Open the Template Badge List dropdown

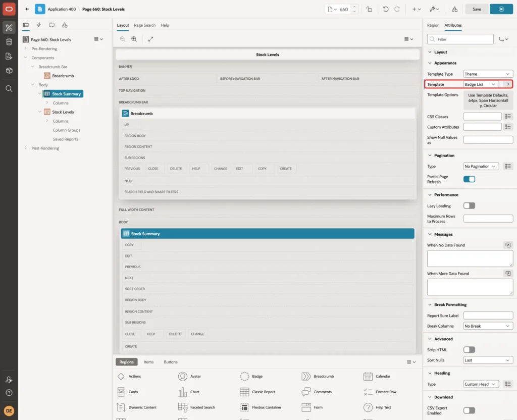coord(481,84)
